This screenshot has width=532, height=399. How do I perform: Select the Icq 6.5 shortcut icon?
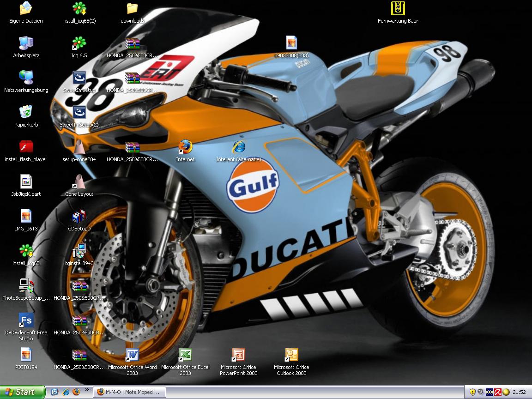79,43
